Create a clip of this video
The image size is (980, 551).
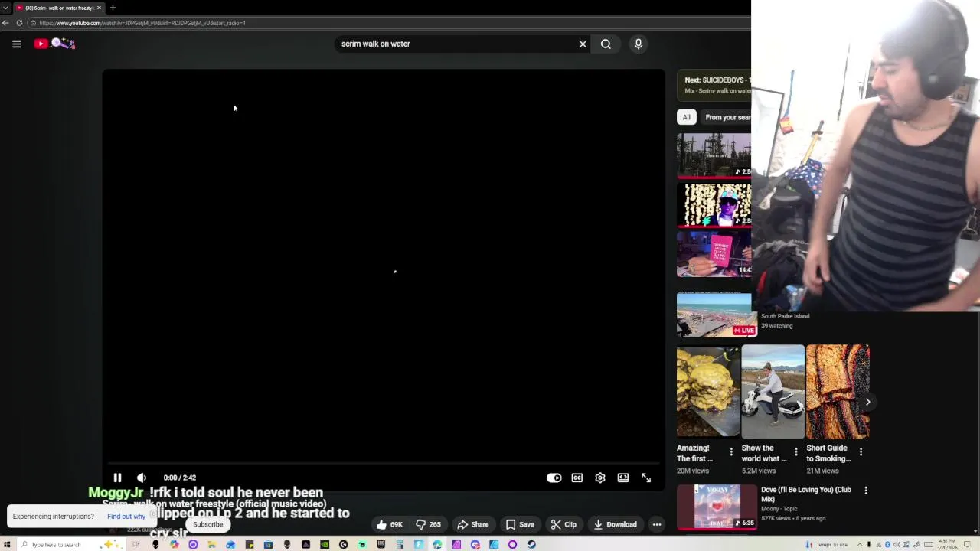point(563,524)
